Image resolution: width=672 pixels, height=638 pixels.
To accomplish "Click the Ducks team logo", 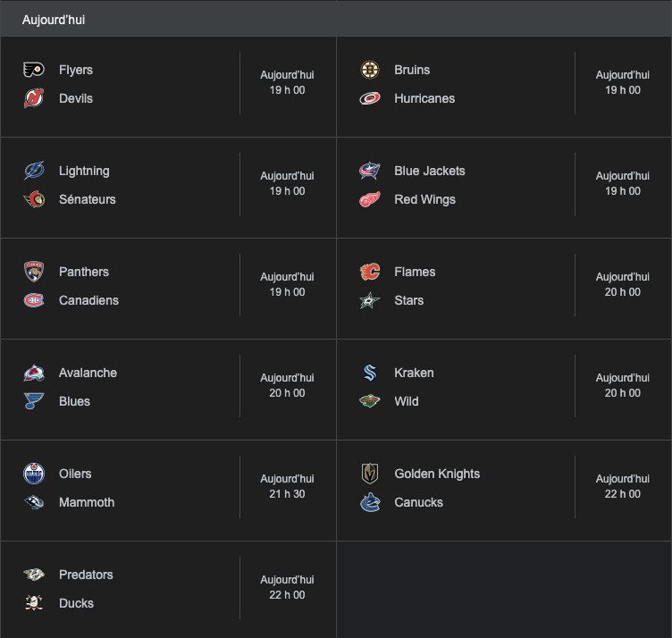I will point(34,603).
